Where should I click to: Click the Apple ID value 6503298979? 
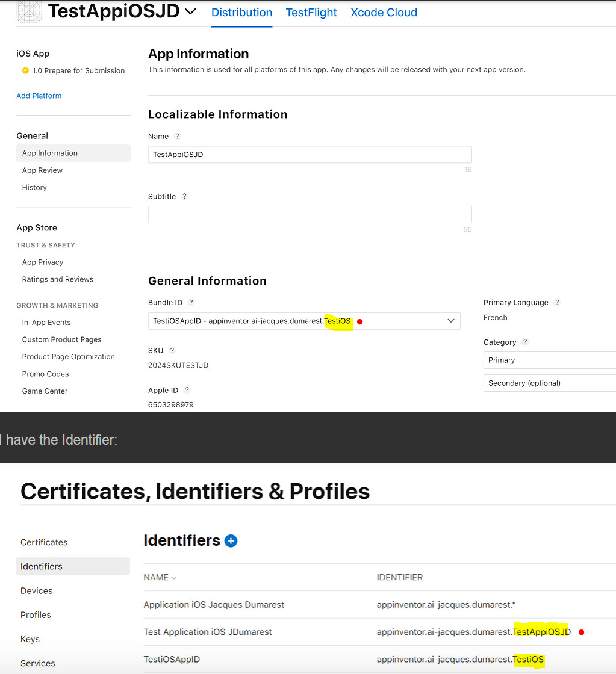click(171, 405)
